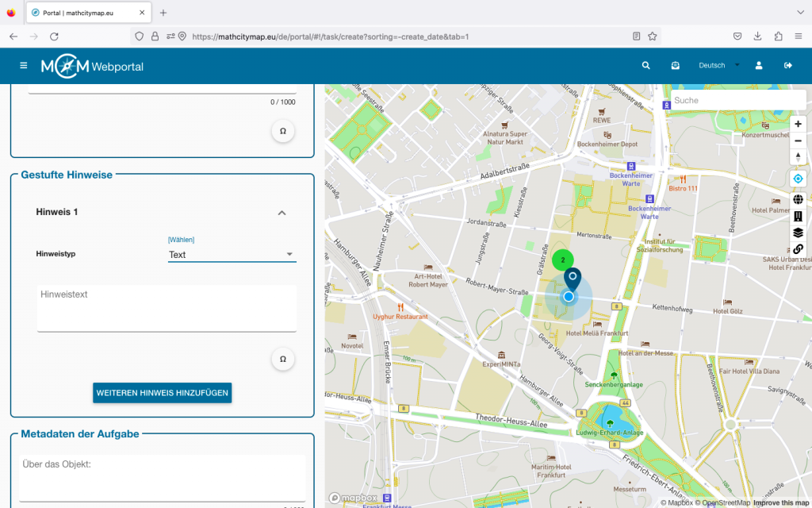
Task: Open the Deutsch language dropdown
Action: [x=718, y=66]
